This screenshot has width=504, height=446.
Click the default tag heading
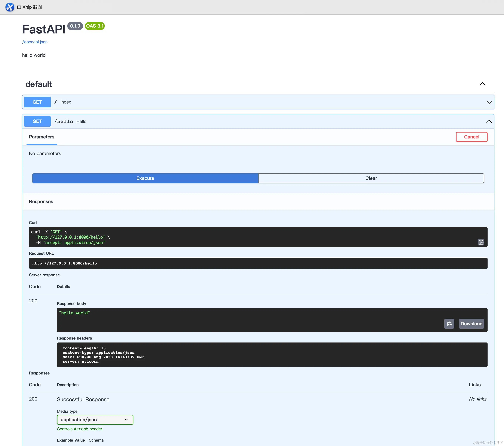click(39, 84)
